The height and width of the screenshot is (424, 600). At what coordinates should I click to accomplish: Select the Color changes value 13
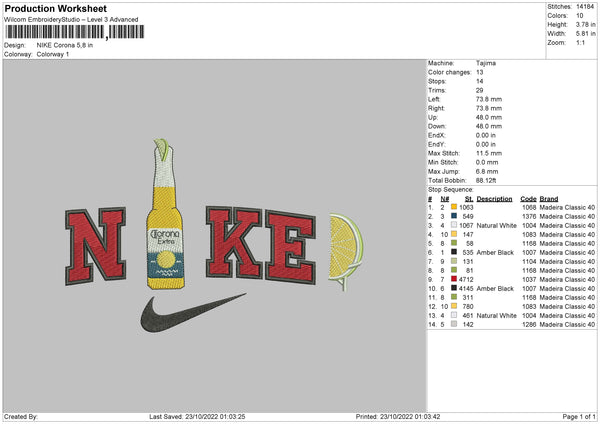click(480, 72)
